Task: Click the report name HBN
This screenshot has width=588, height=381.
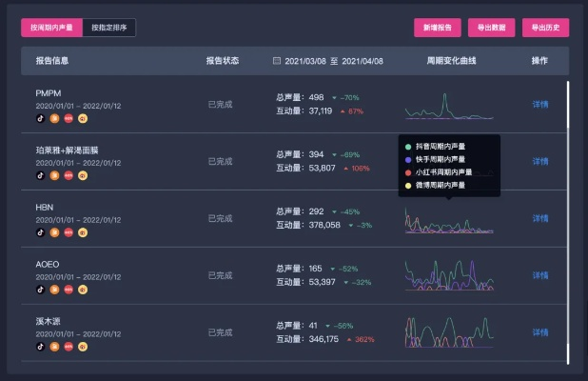Action: [45, 208]
